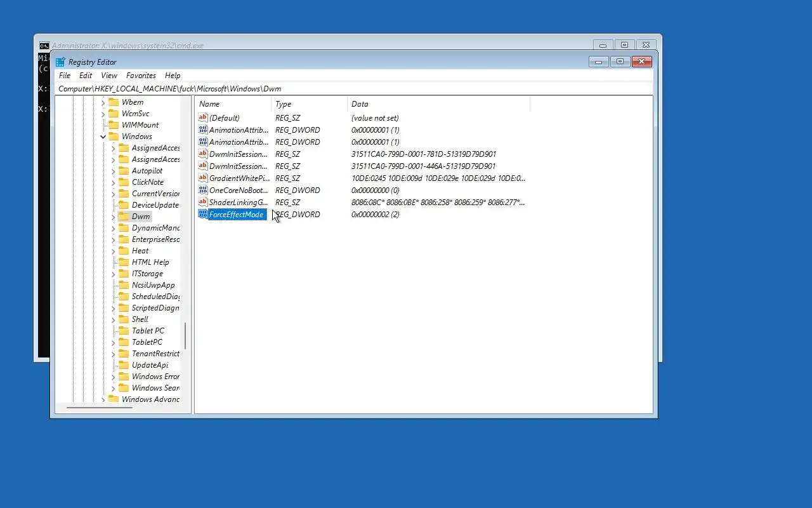Expand the WcmSvc key
The width and height of the screenshot is (812, 508).
click(x=103, y=114)
